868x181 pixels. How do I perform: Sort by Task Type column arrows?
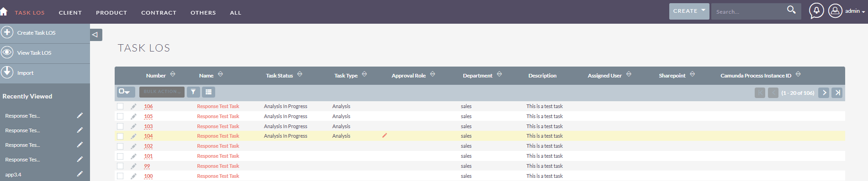pos(364,74)
